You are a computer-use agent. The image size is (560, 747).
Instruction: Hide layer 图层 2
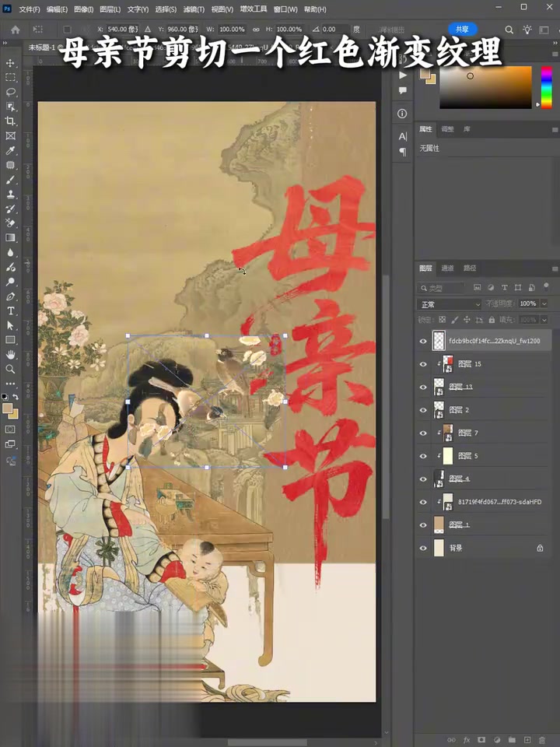click(x=423, y=410)
